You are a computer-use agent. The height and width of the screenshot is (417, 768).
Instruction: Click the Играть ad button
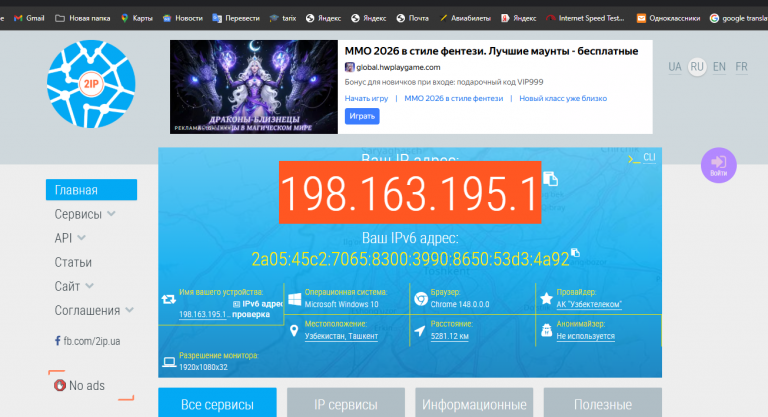362,116
